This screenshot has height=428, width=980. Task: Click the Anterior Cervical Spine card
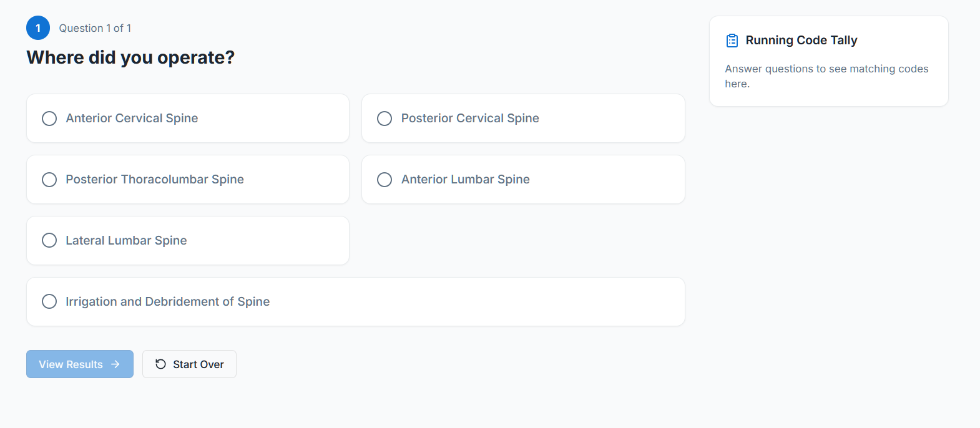187,118
